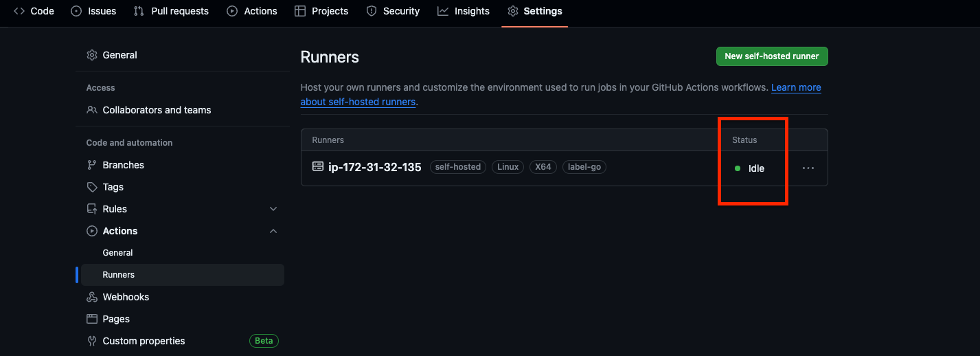Click the Settings gear icon in top nav

(512, 11)
